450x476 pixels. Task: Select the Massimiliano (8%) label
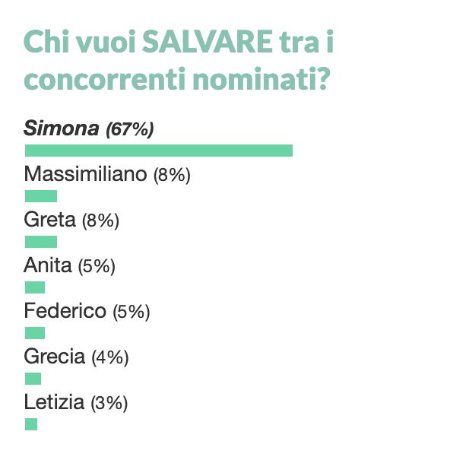pos(107,175)
